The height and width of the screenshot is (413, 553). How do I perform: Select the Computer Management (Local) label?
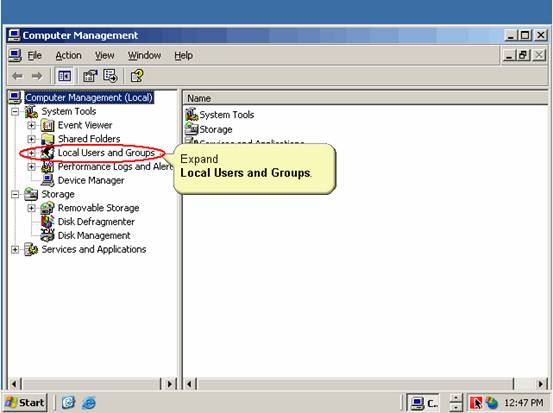(x=89, y=98)
